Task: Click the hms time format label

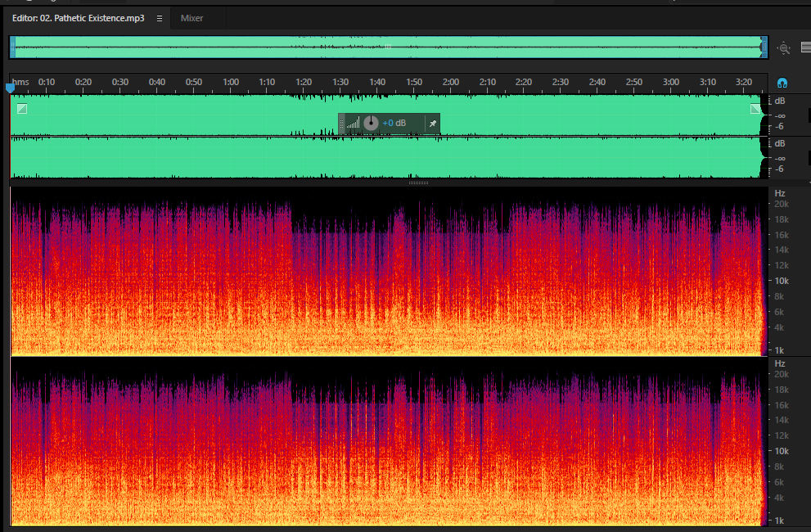Action: (21, 83)
